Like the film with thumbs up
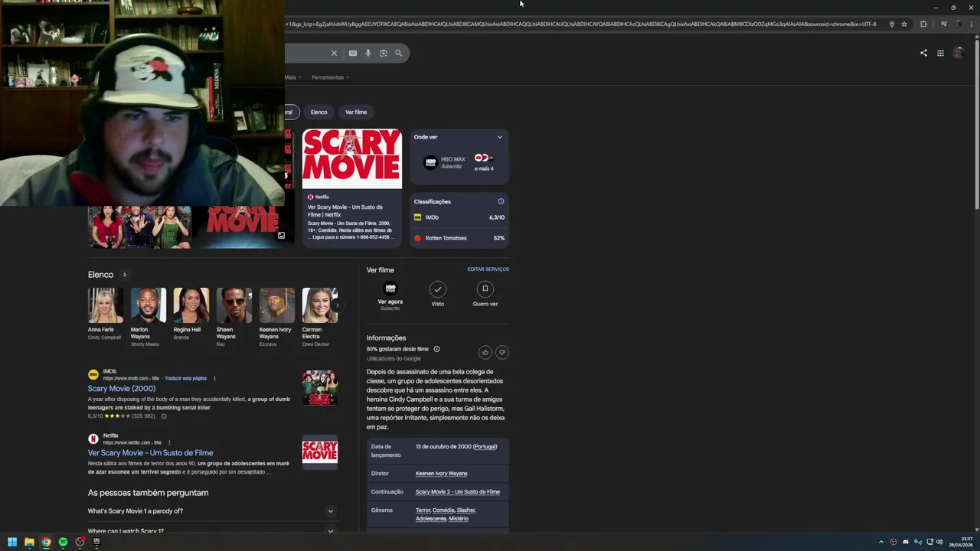 coord(485,352)
